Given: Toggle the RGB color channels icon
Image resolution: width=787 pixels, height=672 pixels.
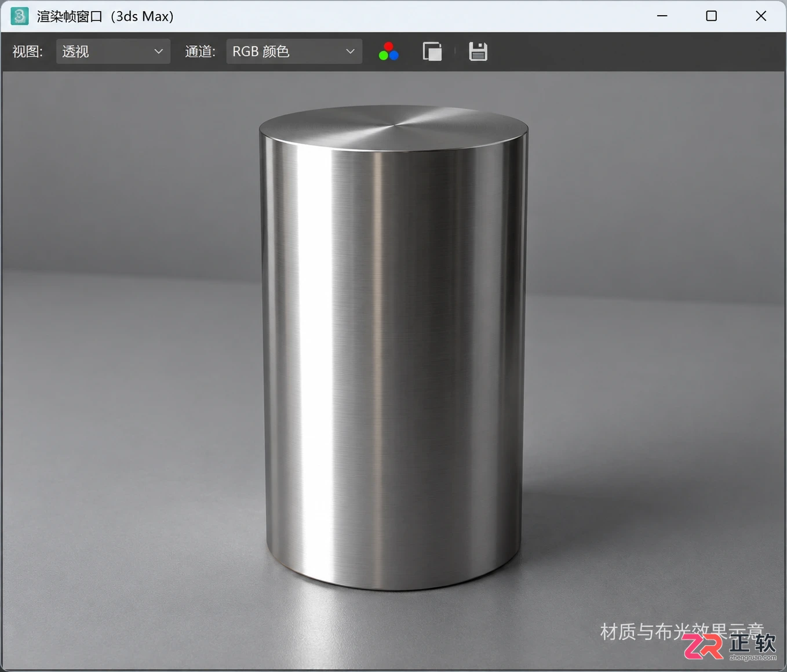Looking at the screenshot, I should coord(388,52).
